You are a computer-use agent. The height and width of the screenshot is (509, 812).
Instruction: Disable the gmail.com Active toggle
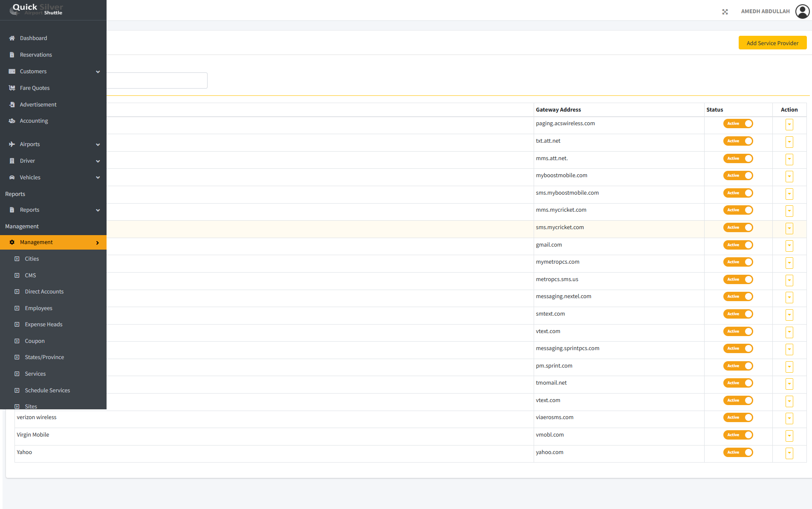(738, 245)
